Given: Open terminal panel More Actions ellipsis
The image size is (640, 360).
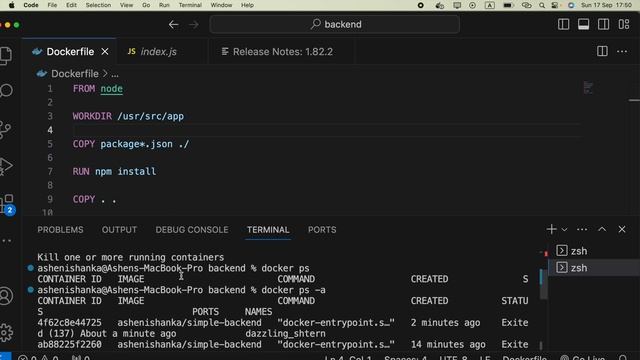Looking at the screenshot, I should (x=582, y=229).
